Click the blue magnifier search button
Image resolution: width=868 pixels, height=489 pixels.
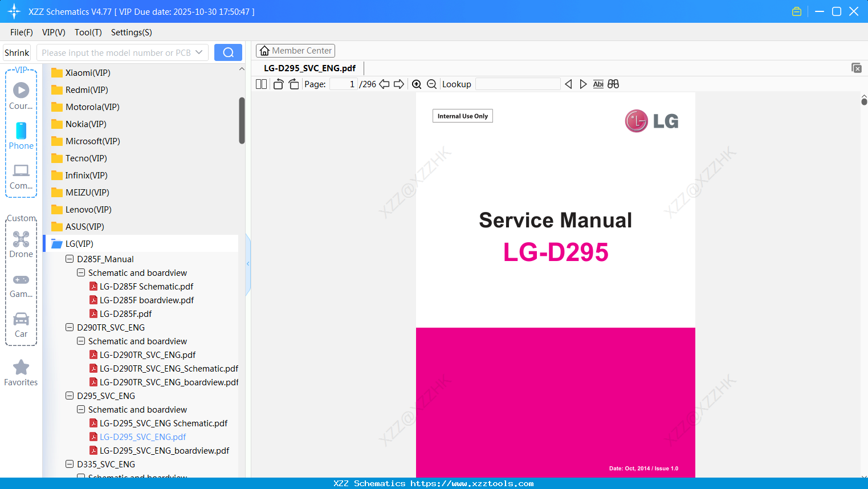pyautogui.click(x=228, y=52)
